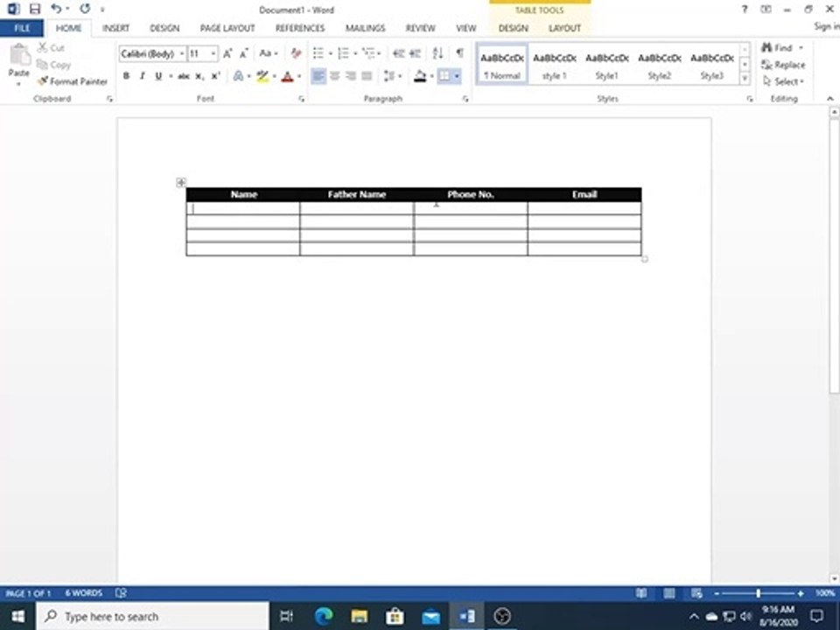The width and height of the screenshot is (840, 630).
Task: Apply red font color
Action: coord(288,77)
